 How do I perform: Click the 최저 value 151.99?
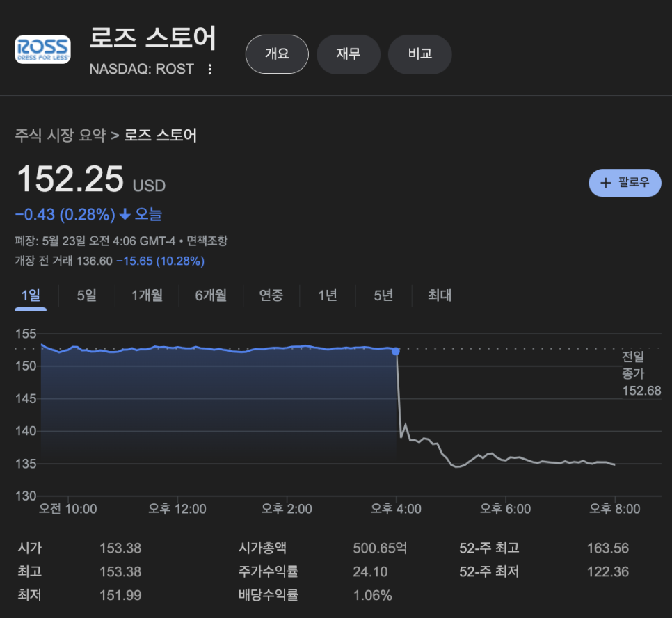[x=120, y=595]
